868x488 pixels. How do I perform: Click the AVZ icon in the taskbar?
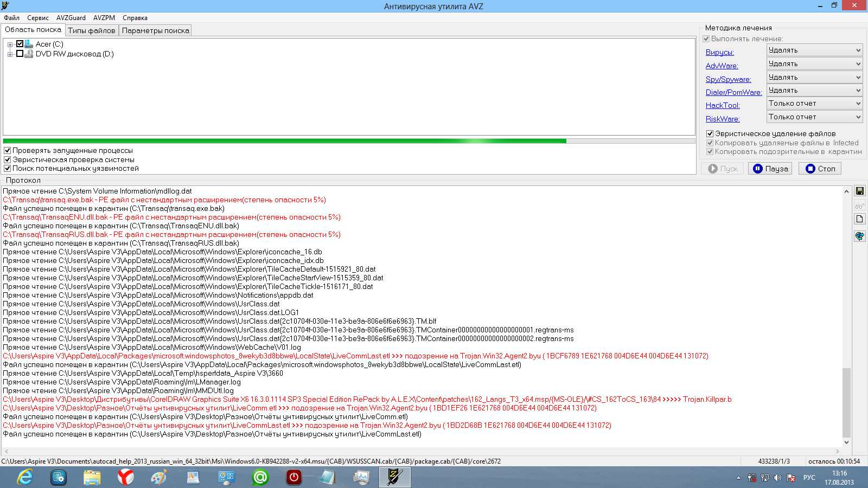click(x=394, y=477)
